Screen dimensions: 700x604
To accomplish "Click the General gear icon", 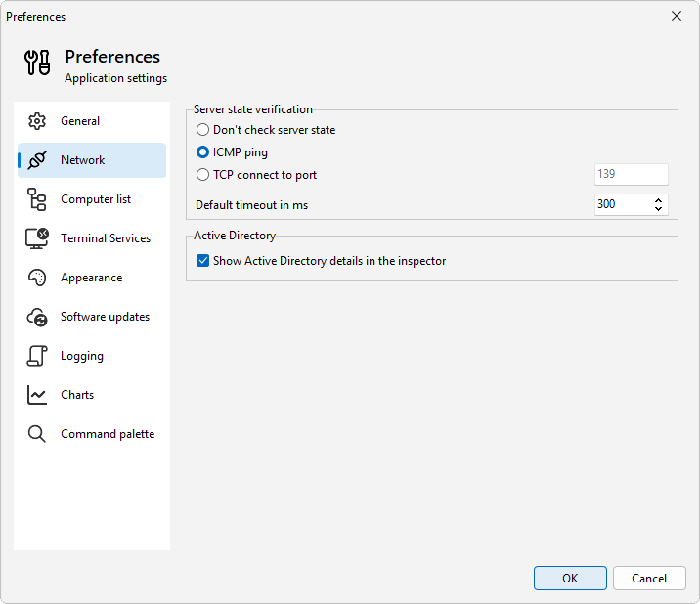I will point(37,121).
